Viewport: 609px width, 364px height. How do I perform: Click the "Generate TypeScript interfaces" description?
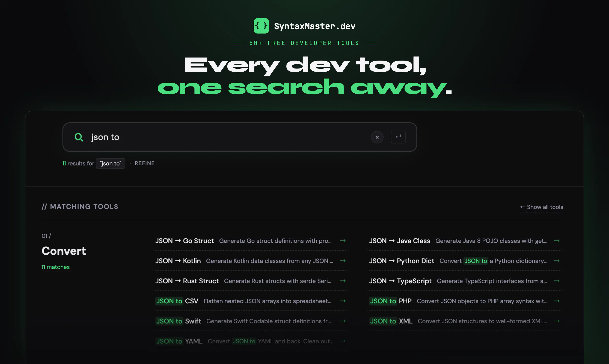click(492, 281)
